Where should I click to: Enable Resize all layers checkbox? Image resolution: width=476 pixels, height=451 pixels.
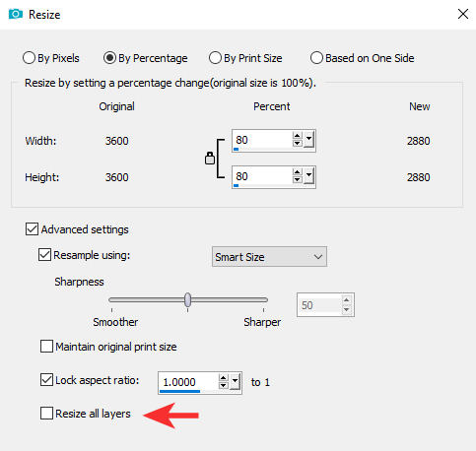click(x=46, y=414)
